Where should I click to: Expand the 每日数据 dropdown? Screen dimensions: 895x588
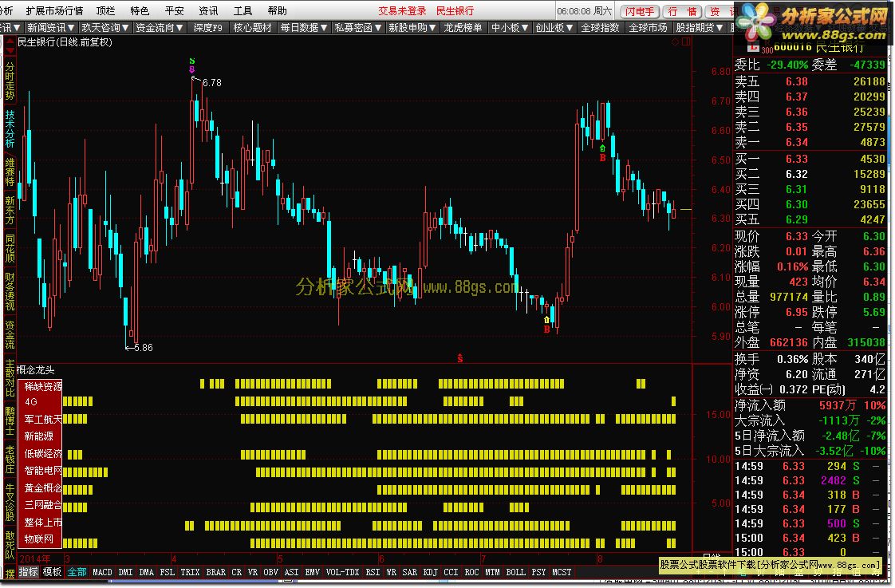point(304,27)
